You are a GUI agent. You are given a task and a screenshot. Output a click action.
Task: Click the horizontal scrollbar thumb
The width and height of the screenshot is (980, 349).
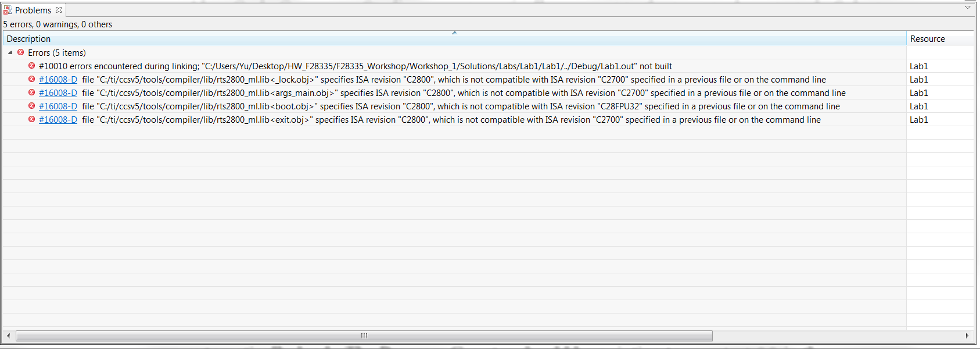point(364,336)
